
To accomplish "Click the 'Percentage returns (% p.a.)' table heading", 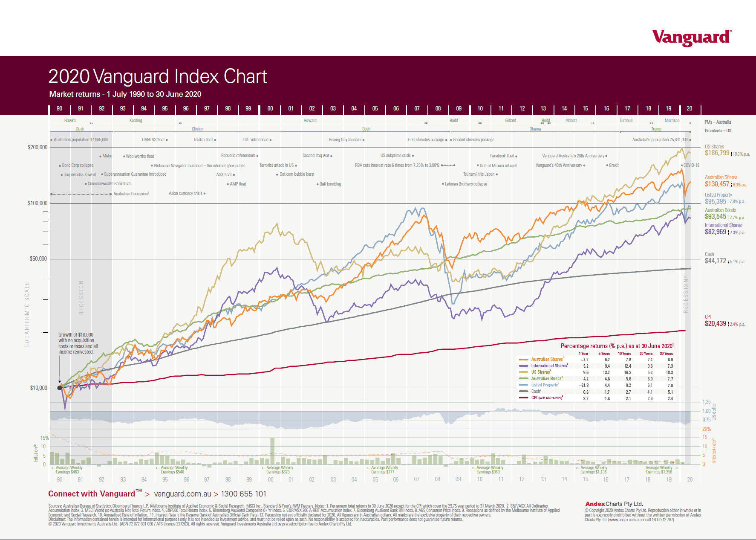I will (x=617, y=346).
